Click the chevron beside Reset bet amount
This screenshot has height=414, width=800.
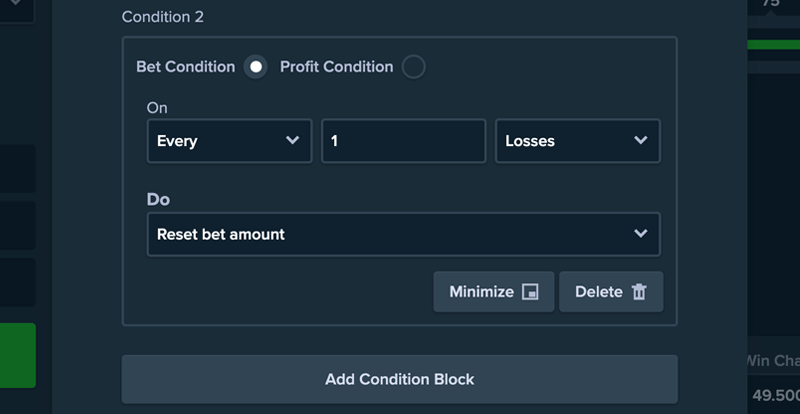coord(641,234)
